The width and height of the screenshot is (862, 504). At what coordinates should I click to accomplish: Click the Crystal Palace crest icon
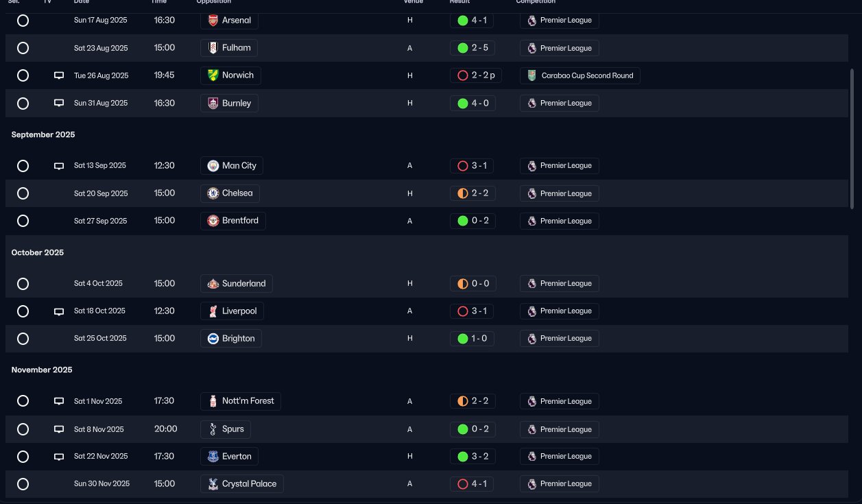[213, 484]
